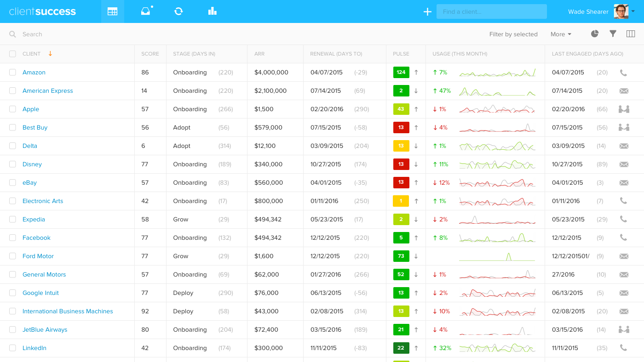
Task: Click the plus icon to add a client
Action: [427, 11]
